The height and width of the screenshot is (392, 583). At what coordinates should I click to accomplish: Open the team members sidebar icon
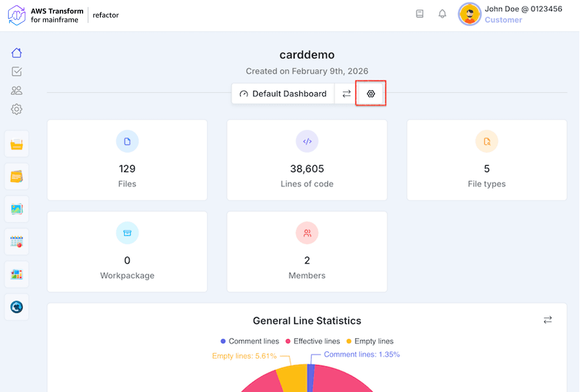click(x=17, y=90)
